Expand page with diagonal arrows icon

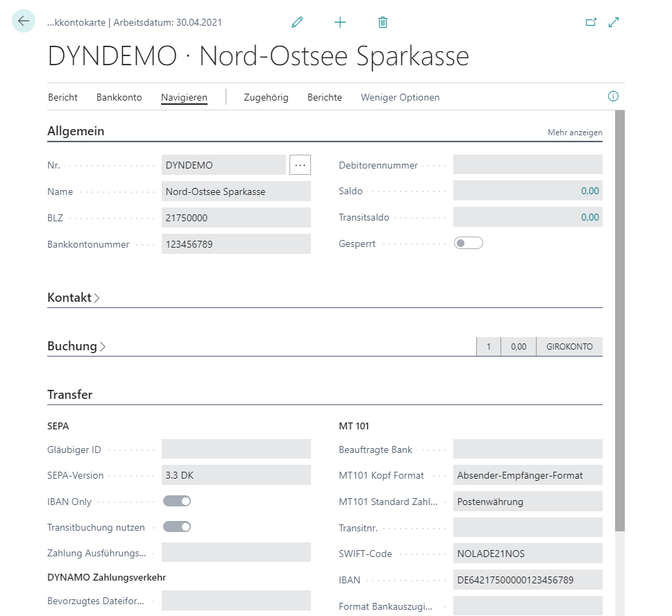614,22
